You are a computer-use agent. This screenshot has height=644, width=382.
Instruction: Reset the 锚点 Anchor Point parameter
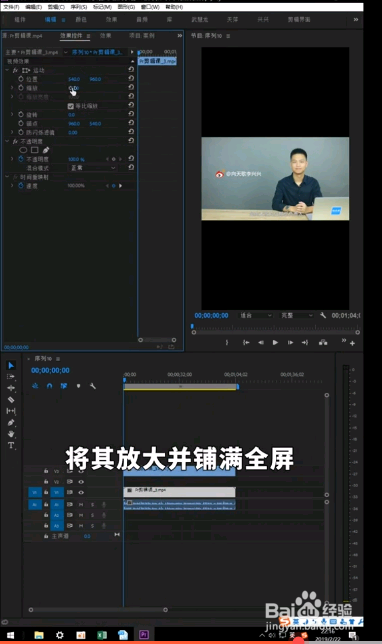click(131, 123)
